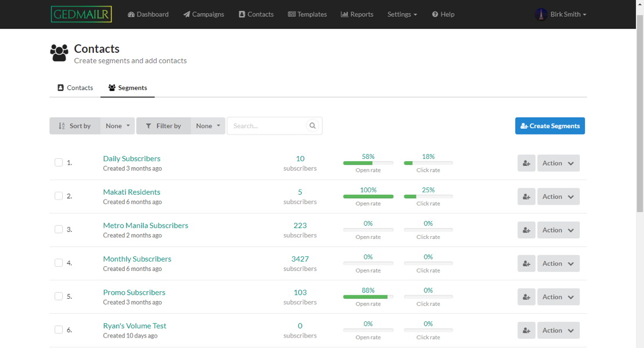Click the search magnifier icon
Viewport: 644px width, 348px height.
click(312, 126)
